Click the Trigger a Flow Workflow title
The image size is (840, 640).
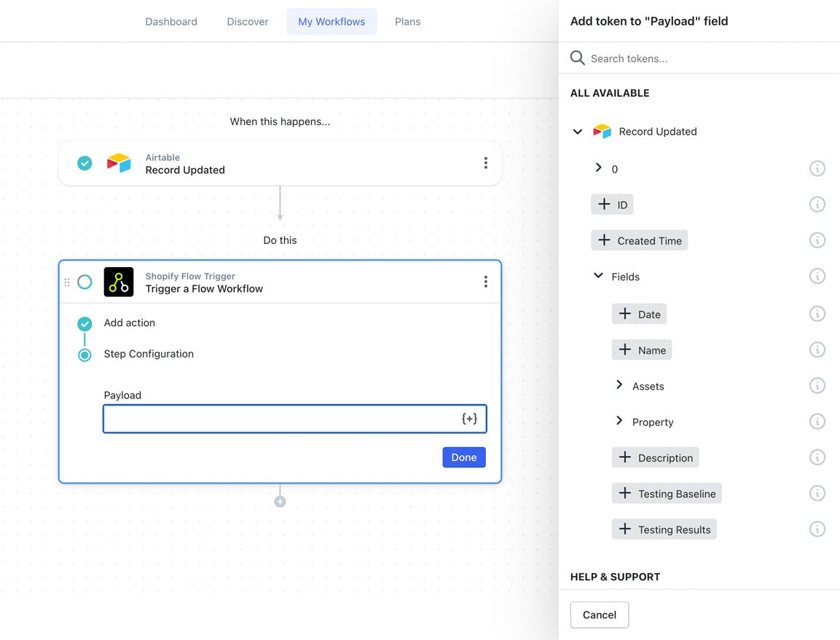[x=204, y=288]
